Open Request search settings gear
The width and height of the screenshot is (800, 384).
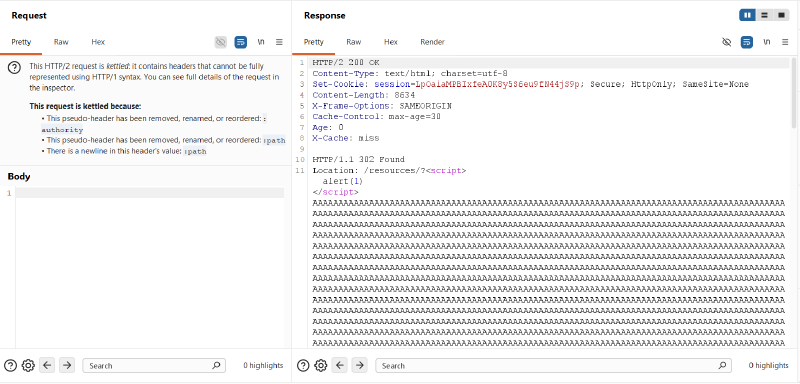pos(28,365)
